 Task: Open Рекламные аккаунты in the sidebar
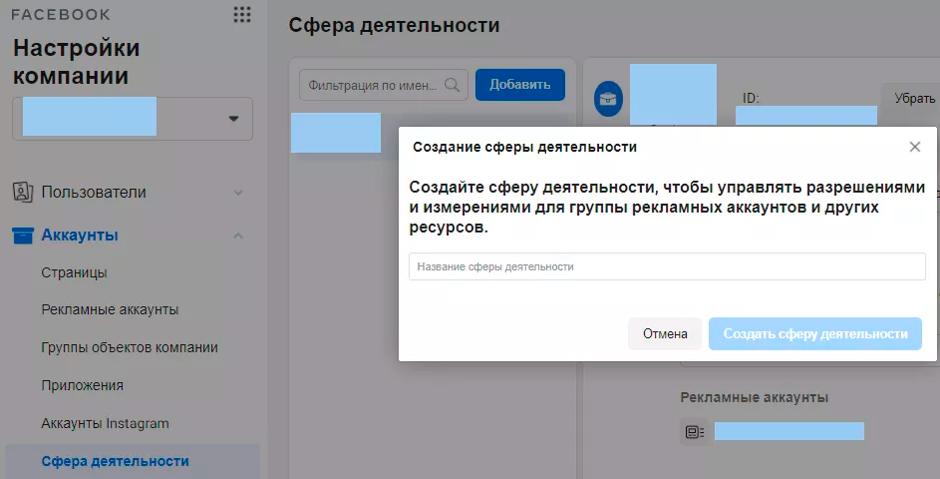110,310
